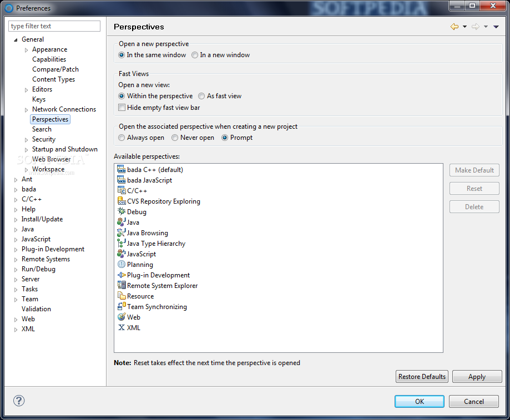This screenshot has width=510, height=420.
Task: Click the C/C++ perspective icon
Action: (x=122, y=190)
